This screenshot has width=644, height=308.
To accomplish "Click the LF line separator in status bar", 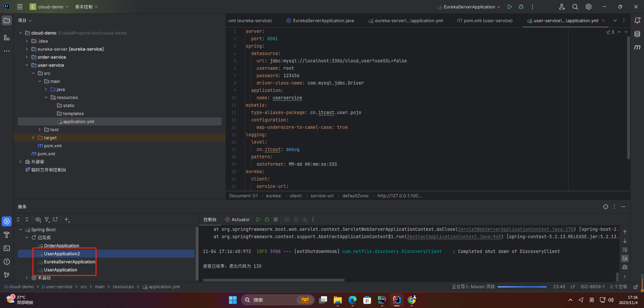I will click(x=573, y=287).
